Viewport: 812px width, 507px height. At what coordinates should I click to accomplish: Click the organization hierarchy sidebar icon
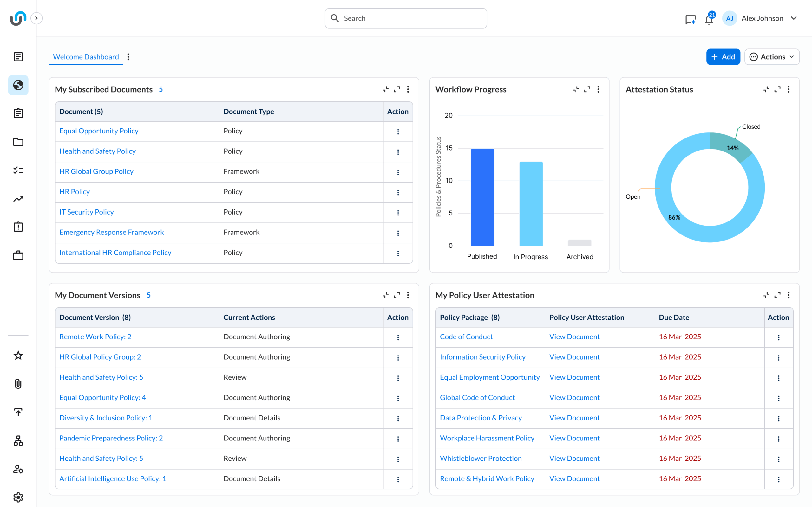click(x=18, y=440)
